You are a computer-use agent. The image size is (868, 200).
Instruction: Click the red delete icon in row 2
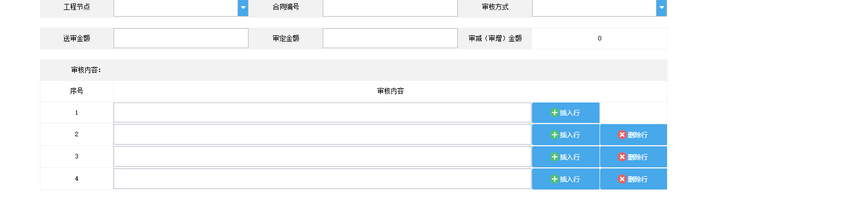coord(622,135)
